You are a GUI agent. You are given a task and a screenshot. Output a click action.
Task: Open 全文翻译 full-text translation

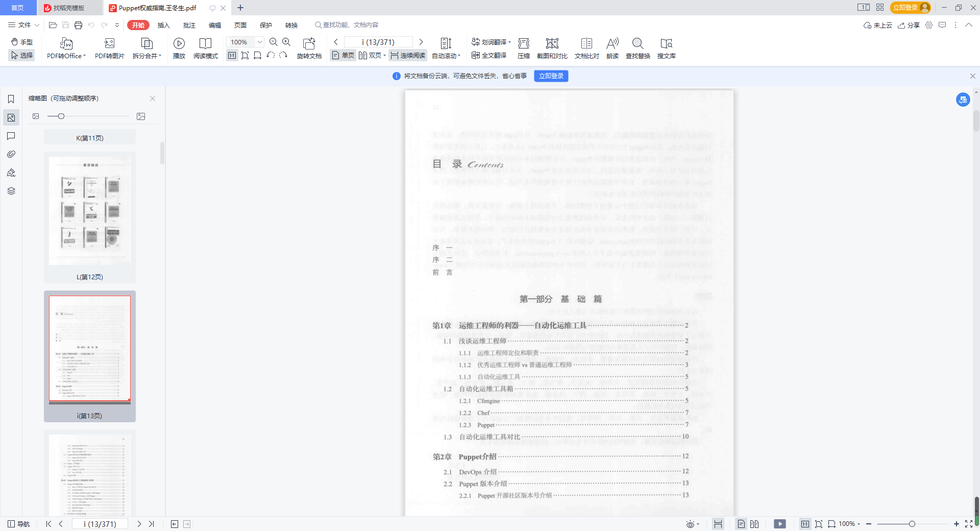[x=489, y=55]
